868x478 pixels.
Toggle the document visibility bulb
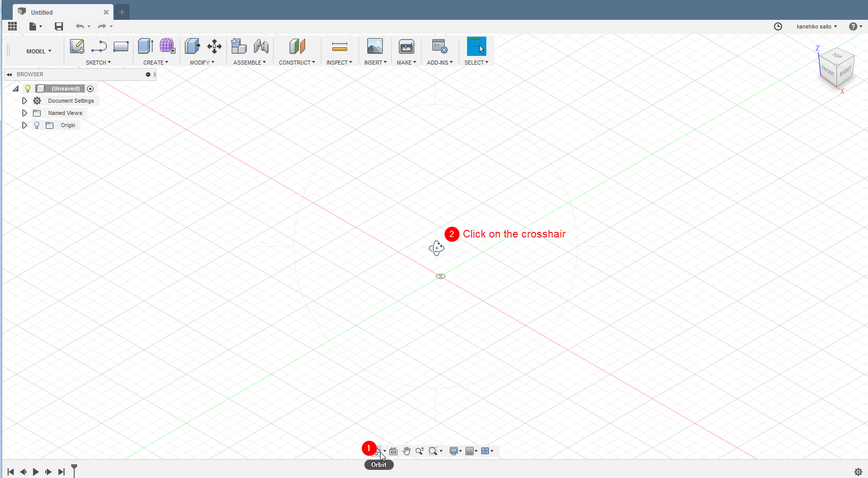pos(27,88)
